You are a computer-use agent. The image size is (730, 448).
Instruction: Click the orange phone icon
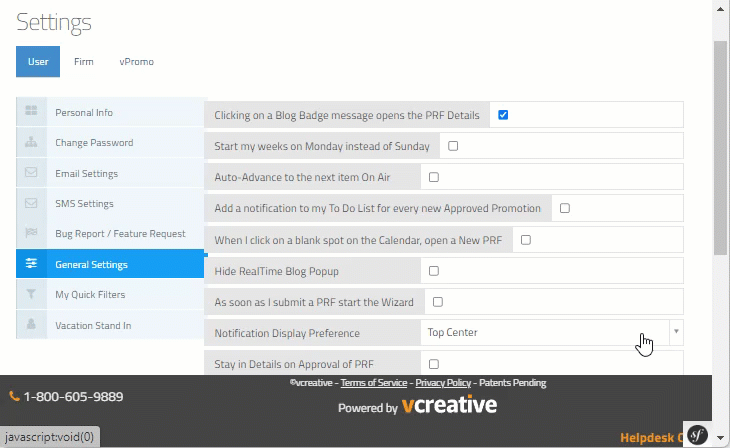14,396
